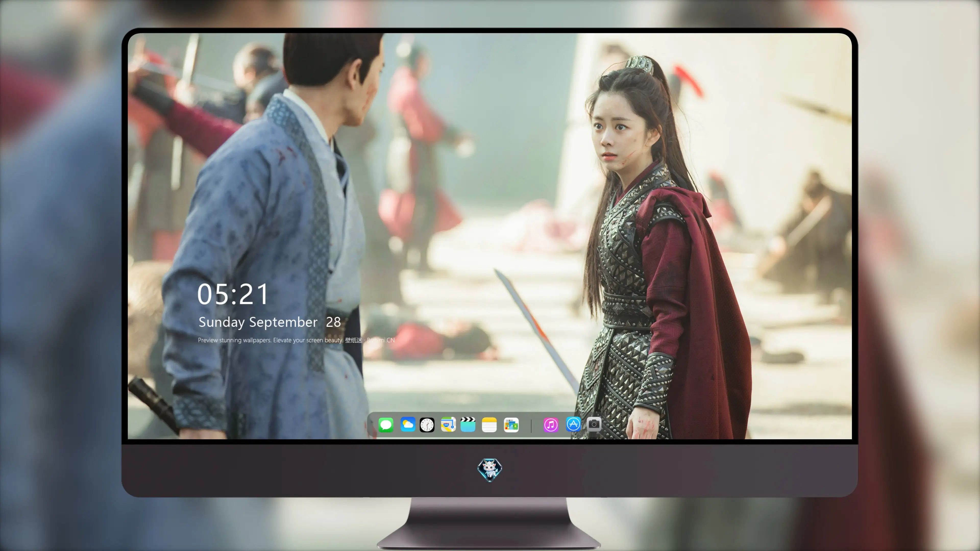Launch the Videos clapperboard app

[x=468, y=424]
